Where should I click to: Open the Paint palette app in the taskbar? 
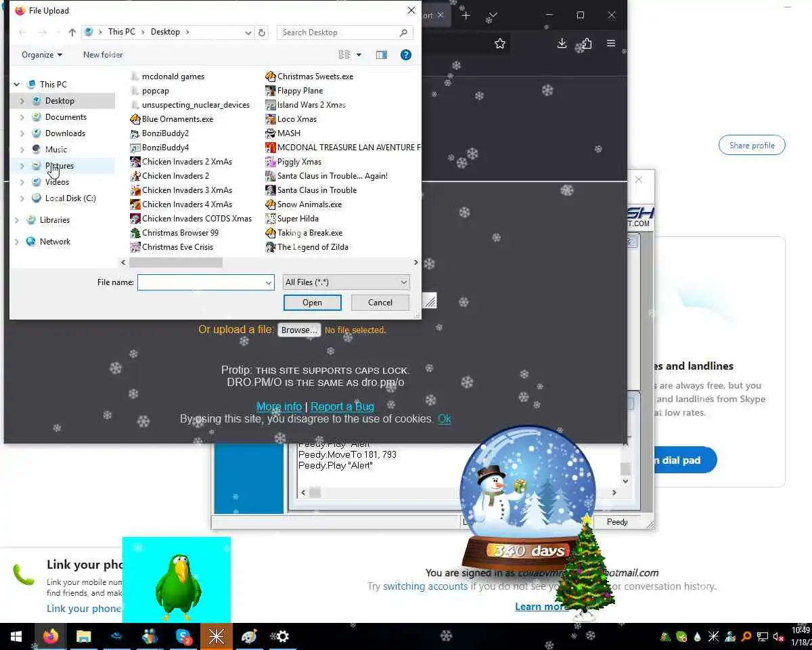coord(250,636)
